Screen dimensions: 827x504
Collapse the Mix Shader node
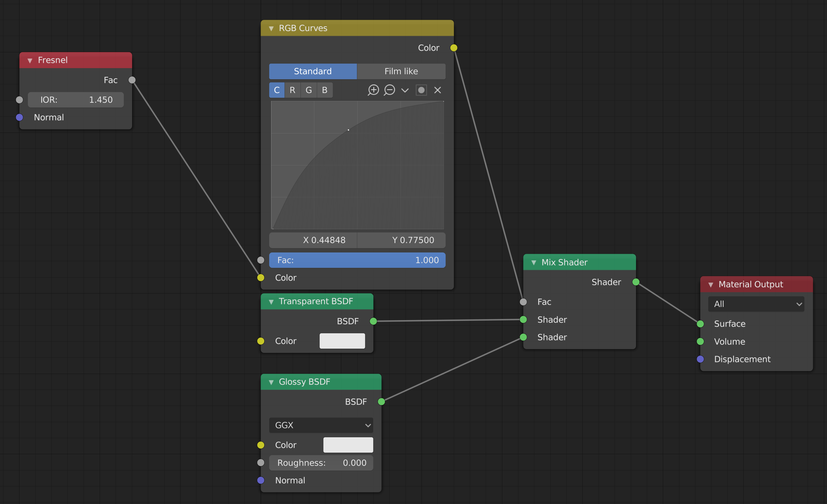[534, 262]
